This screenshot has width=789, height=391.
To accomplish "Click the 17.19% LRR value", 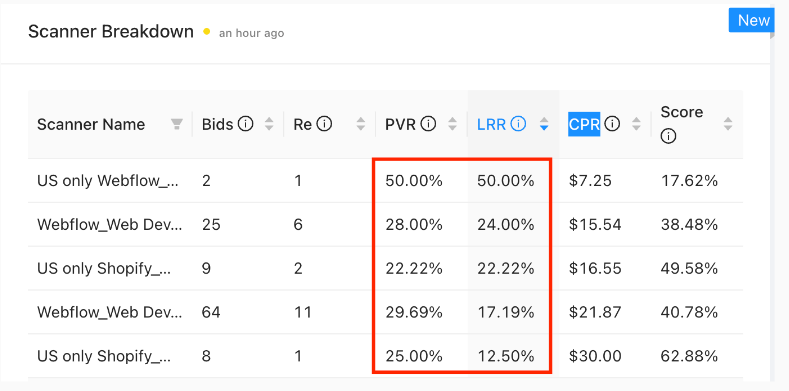I will [506, 312].
